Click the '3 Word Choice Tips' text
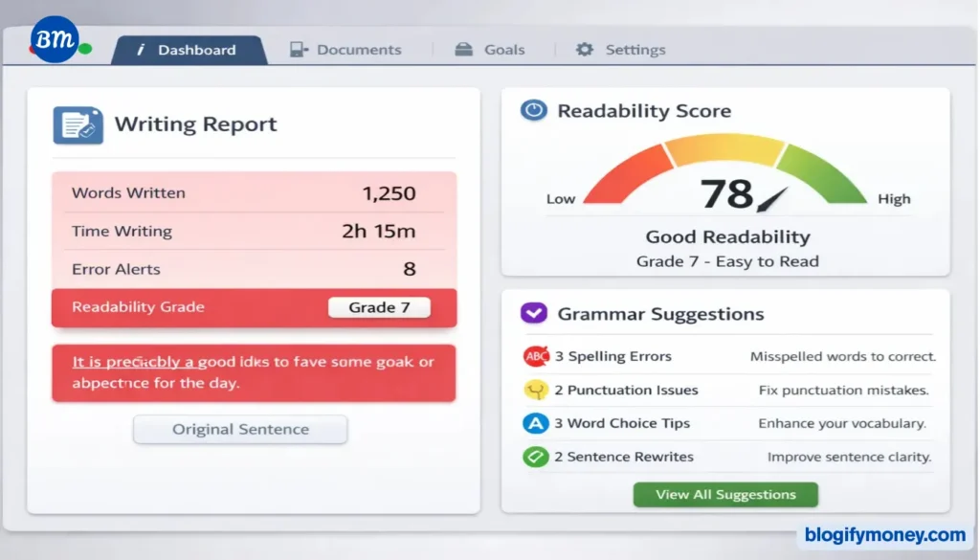 622,423
